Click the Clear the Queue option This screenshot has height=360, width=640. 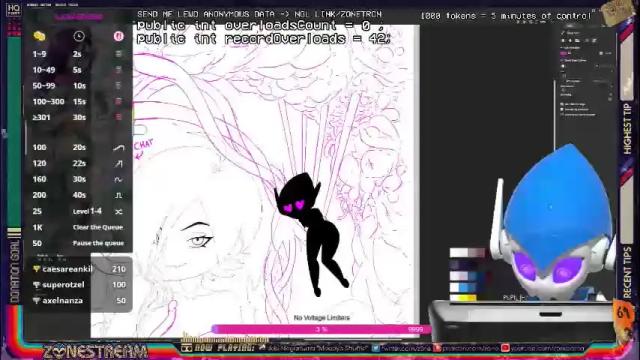point(98,227)
